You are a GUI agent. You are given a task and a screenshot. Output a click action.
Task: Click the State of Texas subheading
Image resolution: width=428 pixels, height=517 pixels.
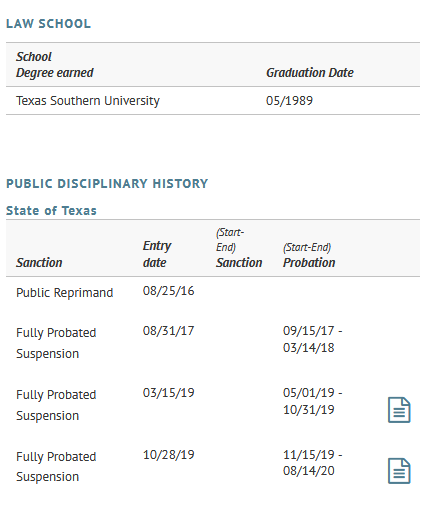[51, 211]
